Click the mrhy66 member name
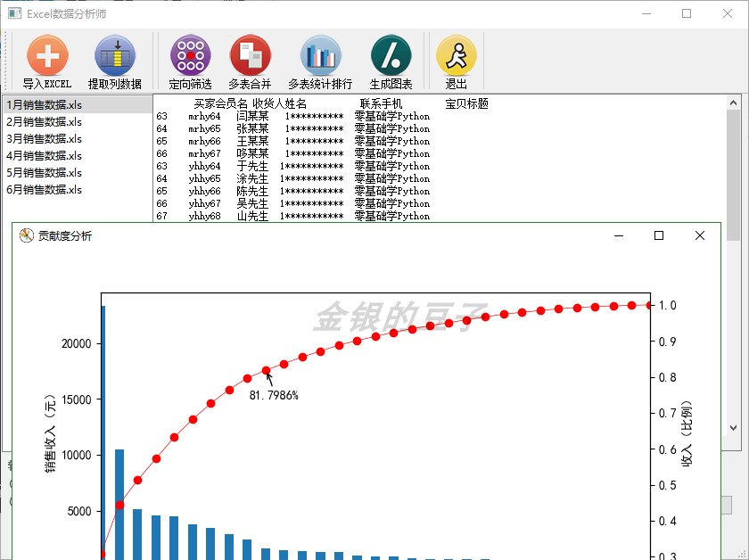This screenshot has height=560, width=749. tap(204, 141)
